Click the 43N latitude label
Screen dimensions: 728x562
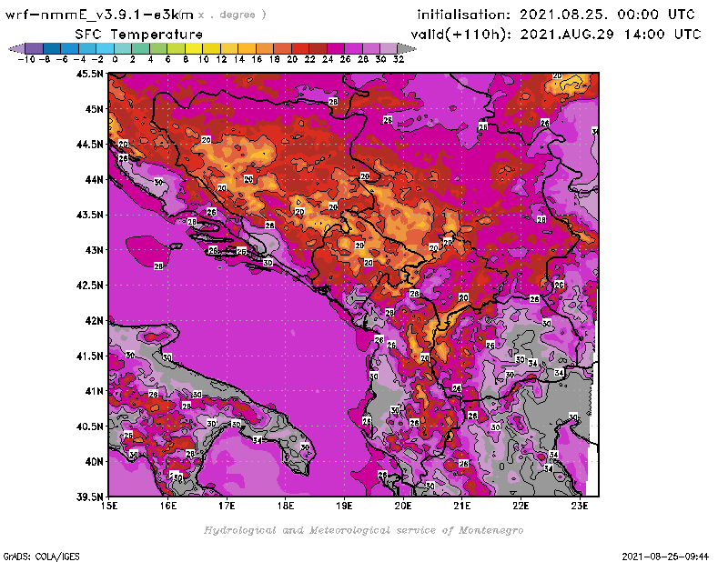point(94,250)
